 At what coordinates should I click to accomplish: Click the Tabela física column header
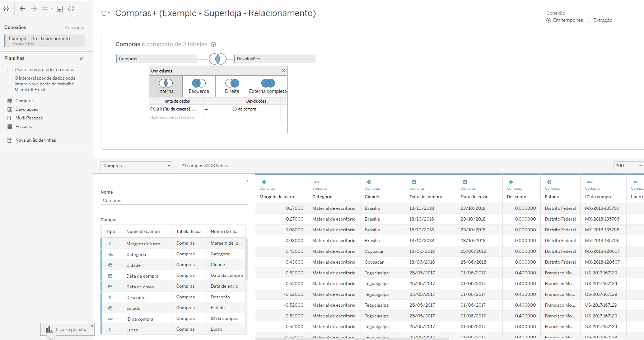189,232
